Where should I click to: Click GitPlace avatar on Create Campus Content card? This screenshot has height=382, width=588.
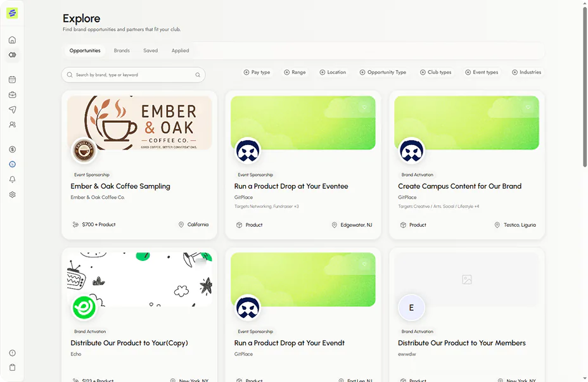click(411, 151)
